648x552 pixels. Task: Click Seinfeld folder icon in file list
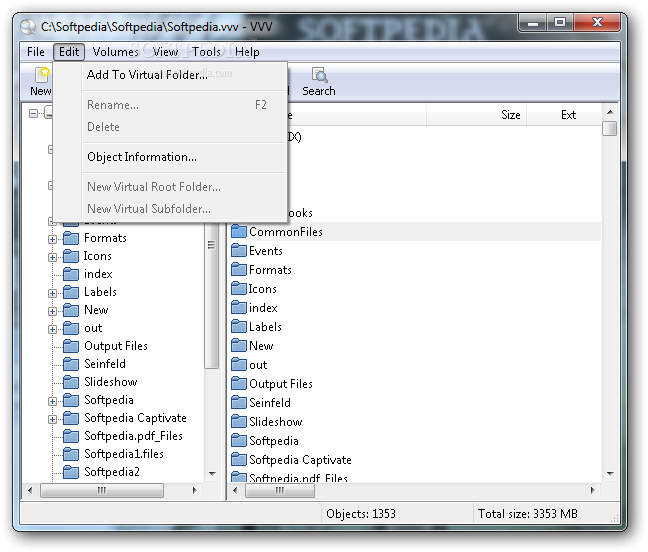pos(239,402)
